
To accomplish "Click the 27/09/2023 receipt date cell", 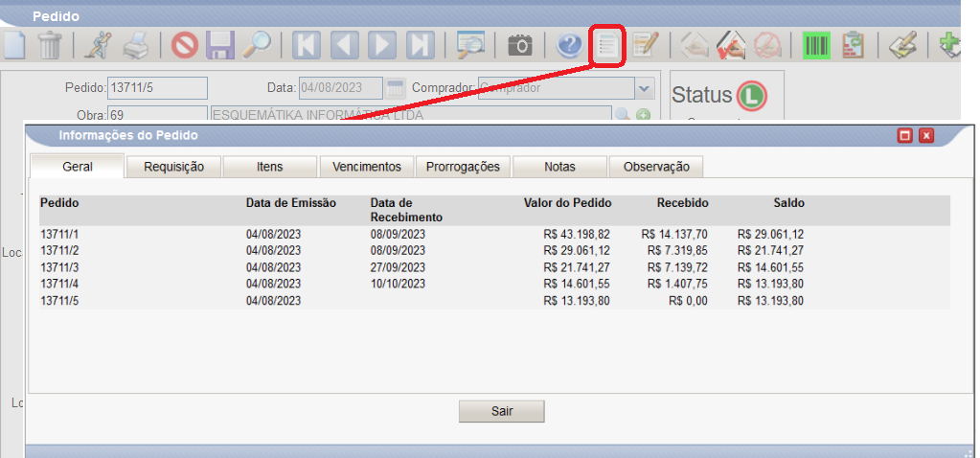I will pyautogui.click(x=398, y=267).
